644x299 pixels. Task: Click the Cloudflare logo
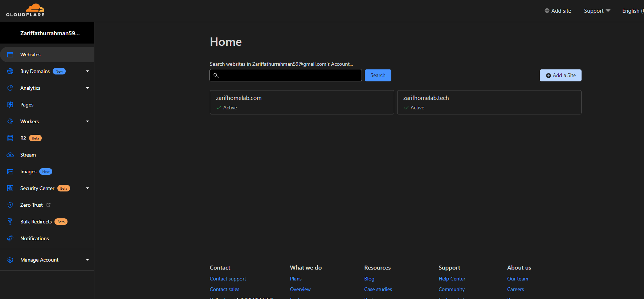[x=25, y=10]
